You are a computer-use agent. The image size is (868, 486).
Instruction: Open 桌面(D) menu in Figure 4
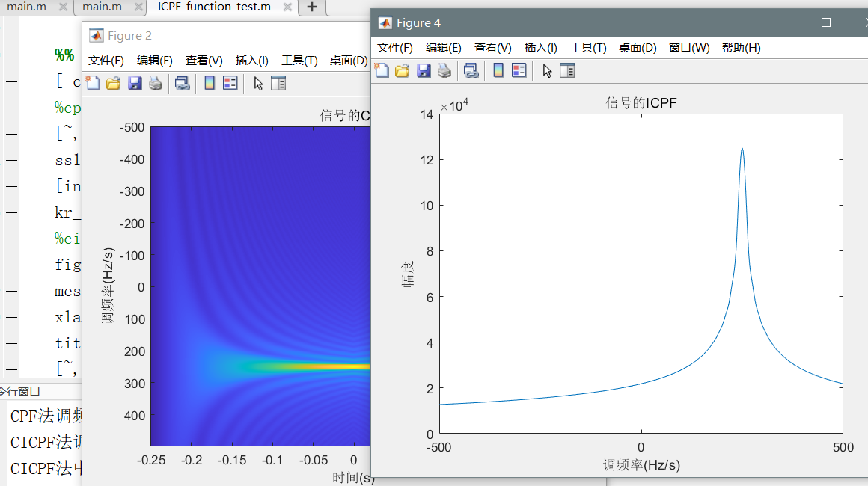(638, 48)
